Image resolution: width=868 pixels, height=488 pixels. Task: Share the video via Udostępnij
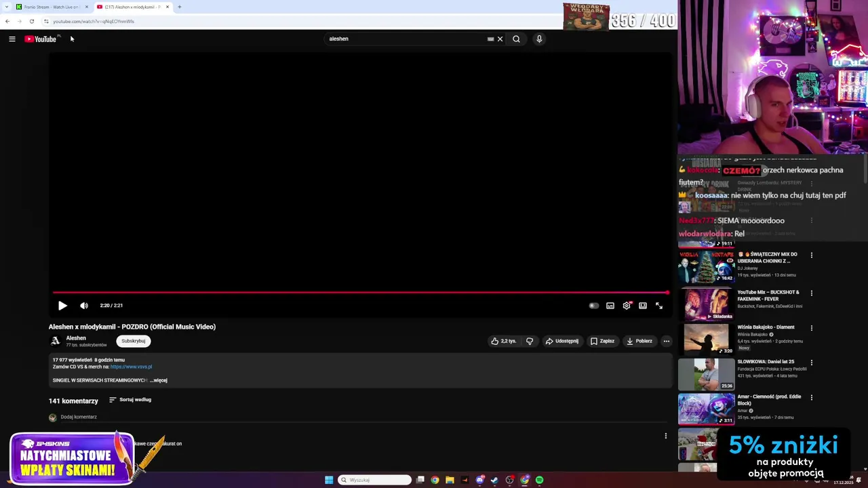[562, 341]
